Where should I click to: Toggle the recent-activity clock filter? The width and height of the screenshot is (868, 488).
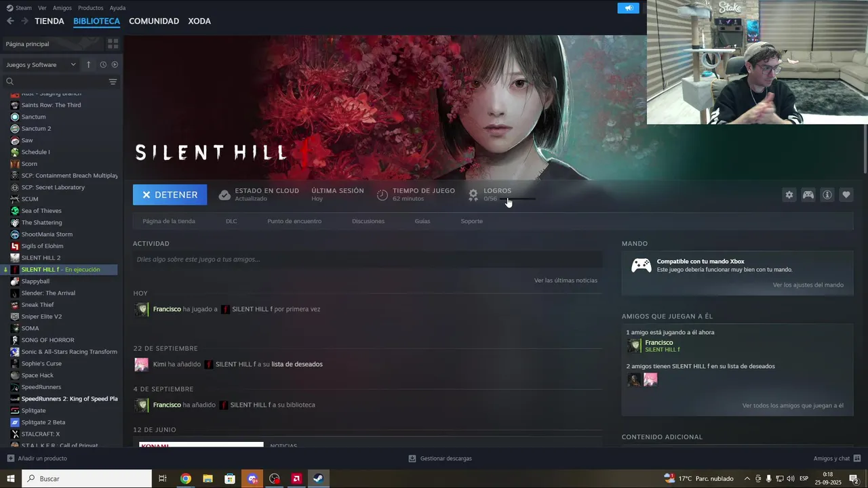pyautogui.click(x=103, y=64)
